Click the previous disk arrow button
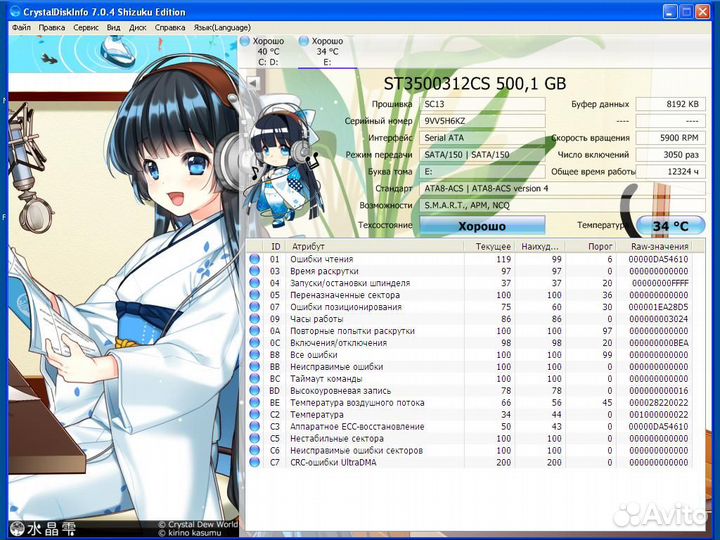This screenshot has height=540, width=720. point(253,83)
